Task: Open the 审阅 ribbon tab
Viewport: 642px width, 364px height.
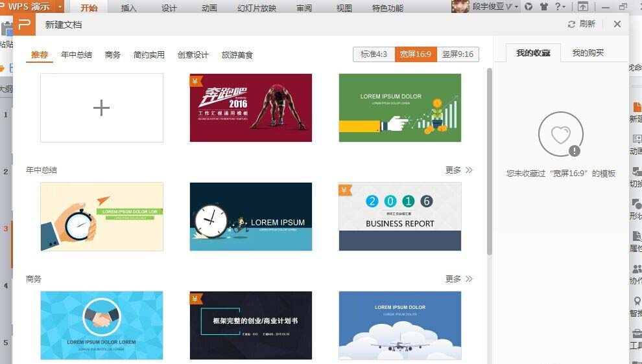Action: 304,8
